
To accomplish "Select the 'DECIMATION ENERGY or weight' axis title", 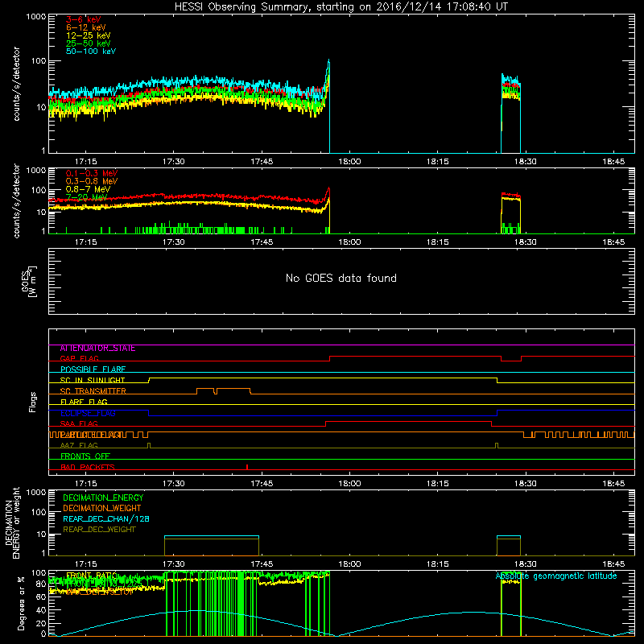I will click(13, 522).
